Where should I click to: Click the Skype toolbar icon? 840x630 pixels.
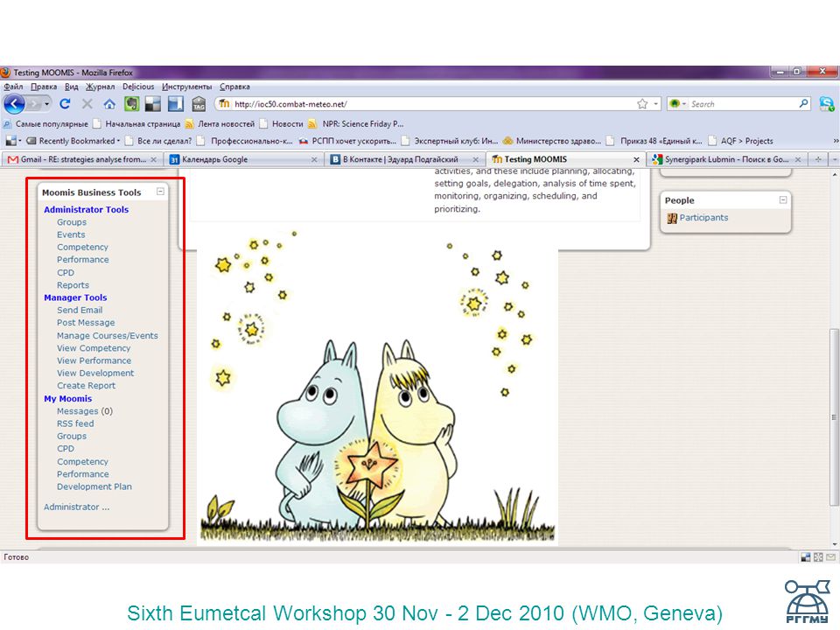click(x=827, y=104)
